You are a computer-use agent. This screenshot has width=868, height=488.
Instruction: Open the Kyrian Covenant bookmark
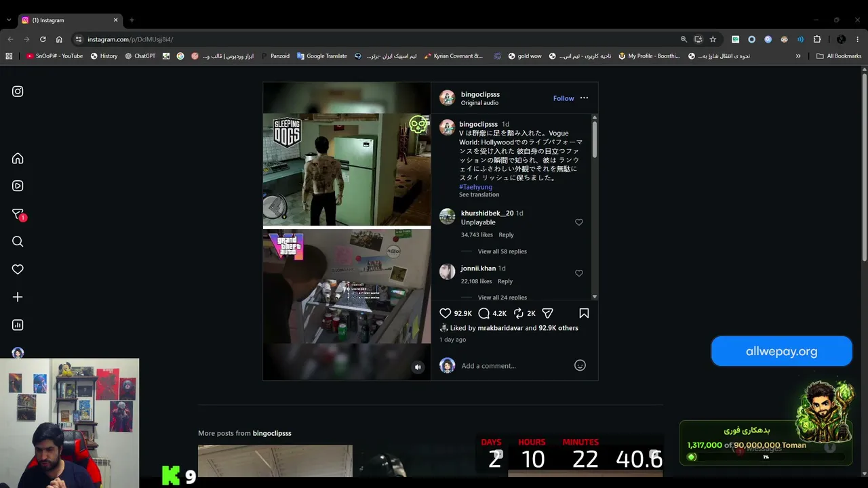pyautogui.click(x=453, y=56)
